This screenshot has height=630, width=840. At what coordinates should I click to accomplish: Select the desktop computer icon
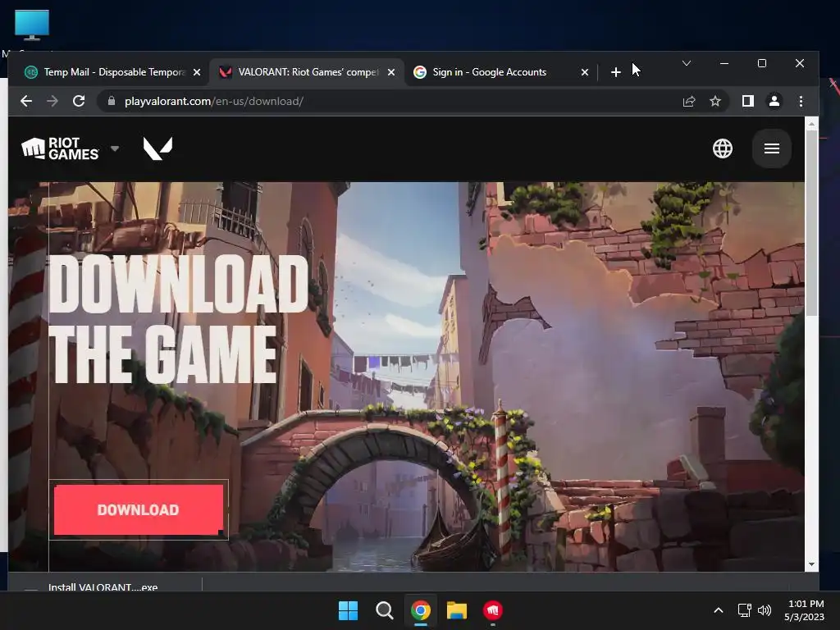click(32, 25)
